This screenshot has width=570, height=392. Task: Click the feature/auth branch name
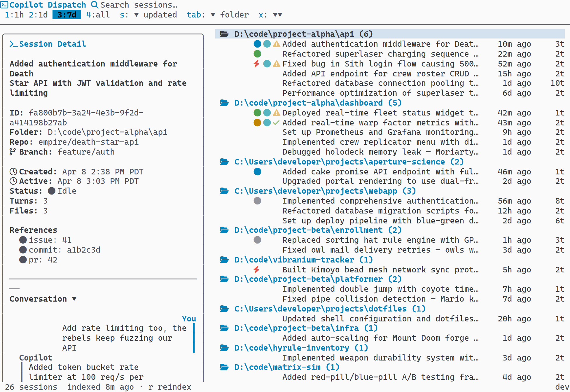point(86,152)
